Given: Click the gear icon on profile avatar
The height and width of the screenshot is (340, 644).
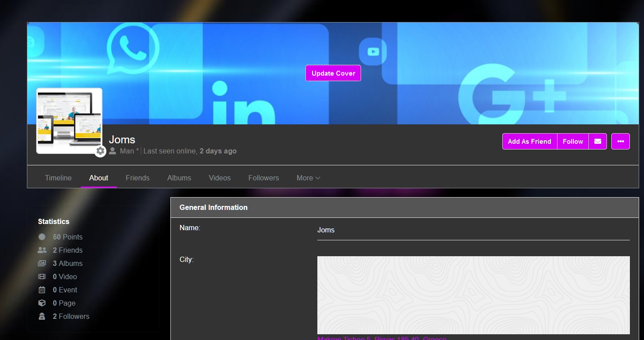Looking at the screenshot, I should [101, 151].
